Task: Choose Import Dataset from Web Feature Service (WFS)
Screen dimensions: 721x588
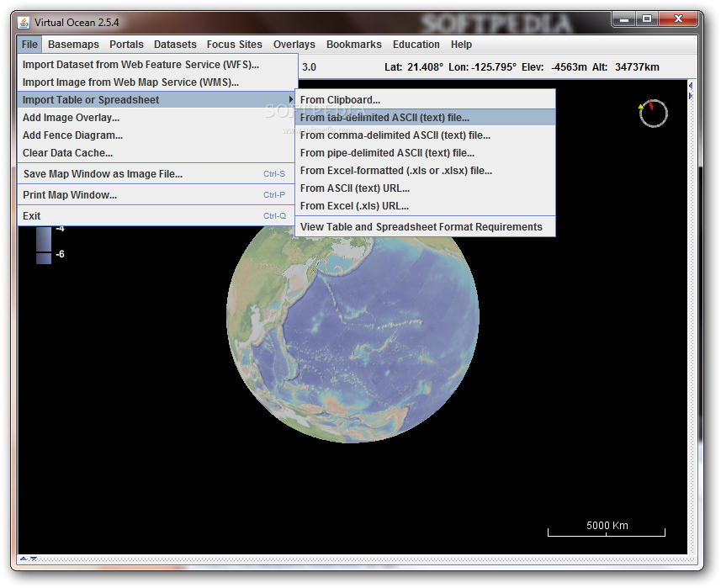Action: [x=157, y=65]
